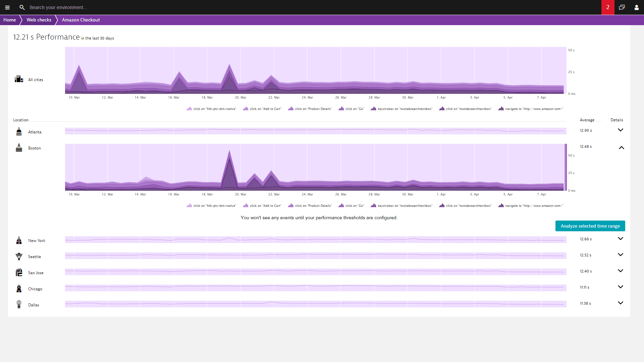Click the Seattle Space Needle icon

click(19, 256)
